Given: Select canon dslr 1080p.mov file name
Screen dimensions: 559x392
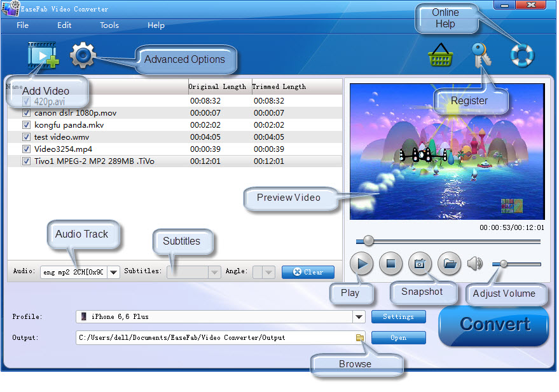Looking at the screenshot, I should pyautogui.click(x=75, y=113).
